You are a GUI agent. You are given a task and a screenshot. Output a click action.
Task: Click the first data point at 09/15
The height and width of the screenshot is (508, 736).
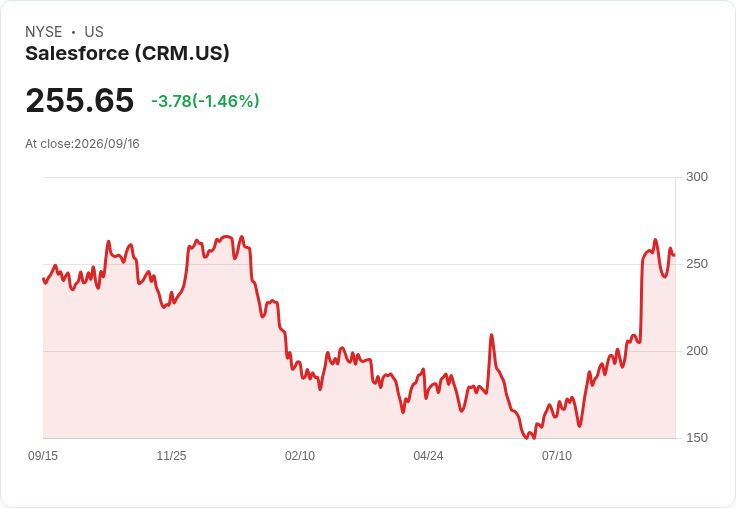[43, 278]
